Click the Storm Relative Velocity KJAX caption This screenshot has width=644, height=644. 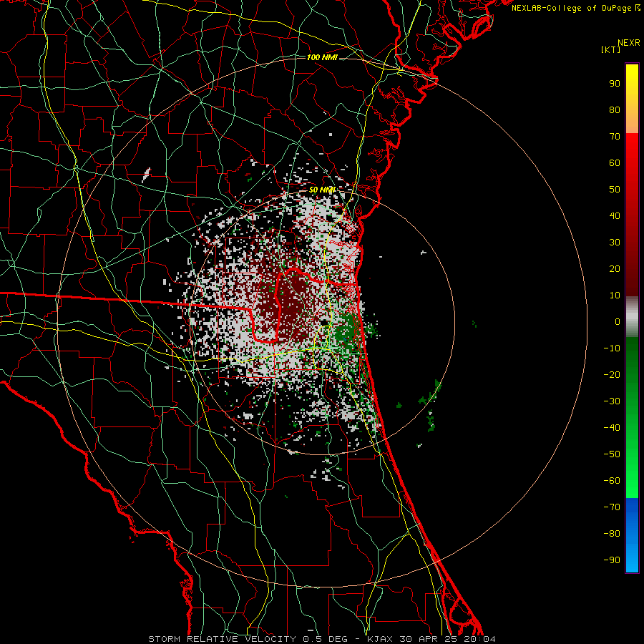(321, 639)
